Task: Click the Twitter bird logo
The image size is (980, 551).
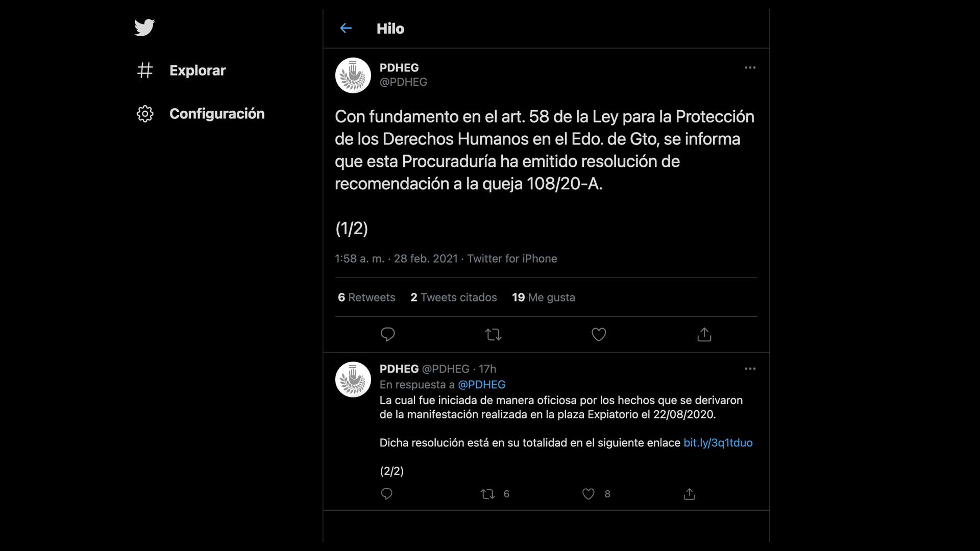Action: (x=144, y=28)
